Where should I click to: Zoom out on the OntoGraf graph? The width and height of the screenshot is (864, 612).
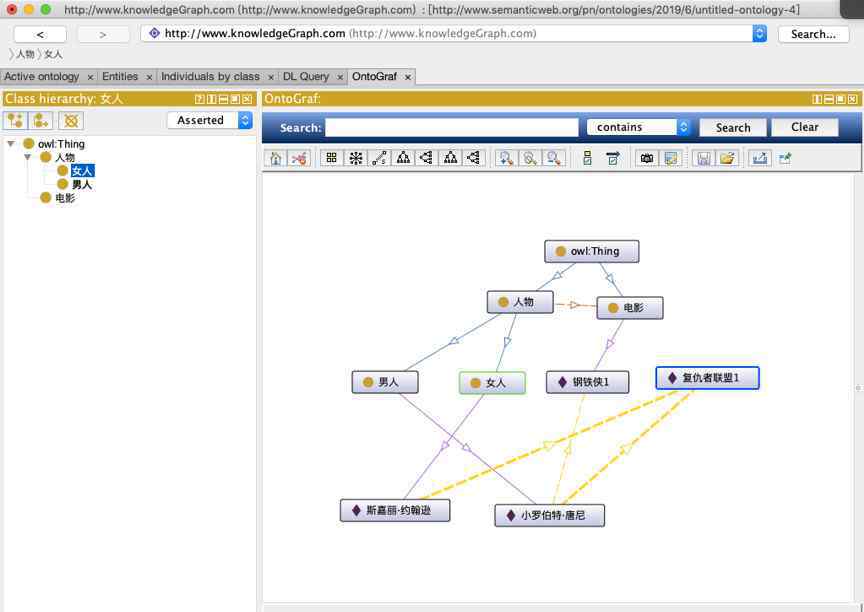click(553, 159)
